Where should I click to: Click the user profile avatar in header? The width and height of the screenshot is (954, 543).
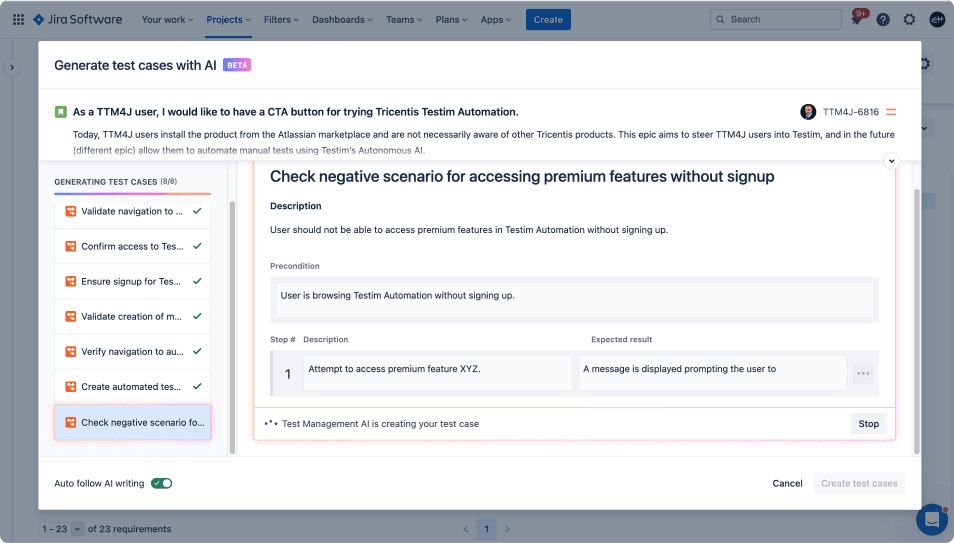click(x=937, y=19)
